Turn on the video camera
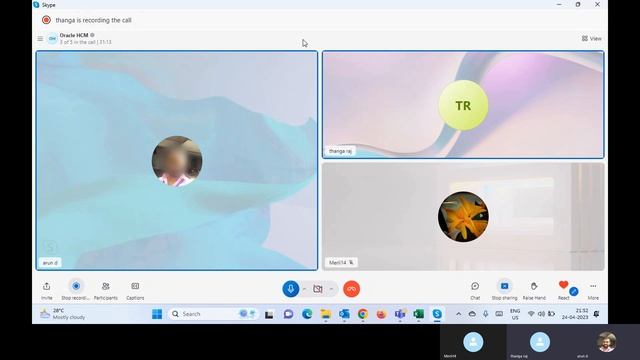Image resolution: width=640 pixels, height=360 pixels. pos(318,289)
